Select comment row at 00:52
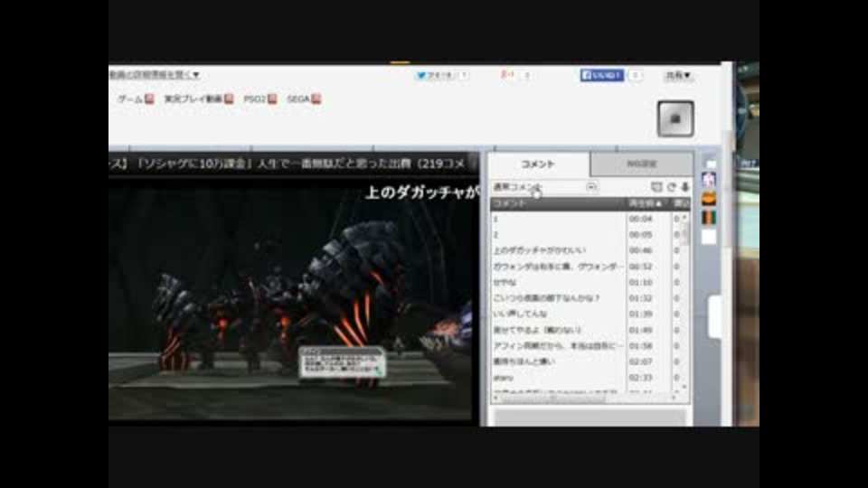The image size is (868, 488). coord(585,267)
